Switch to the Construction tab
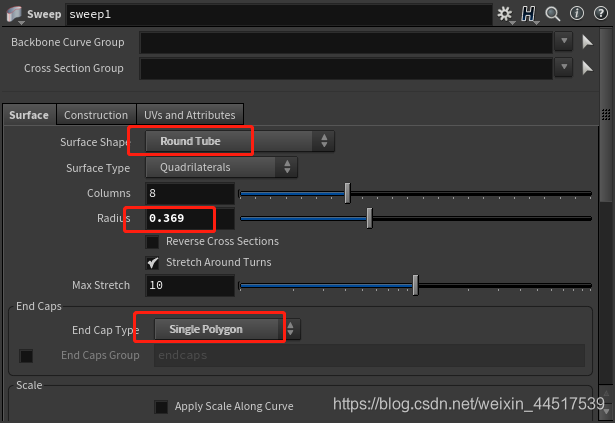615x423 pixels. coord(96,115)
